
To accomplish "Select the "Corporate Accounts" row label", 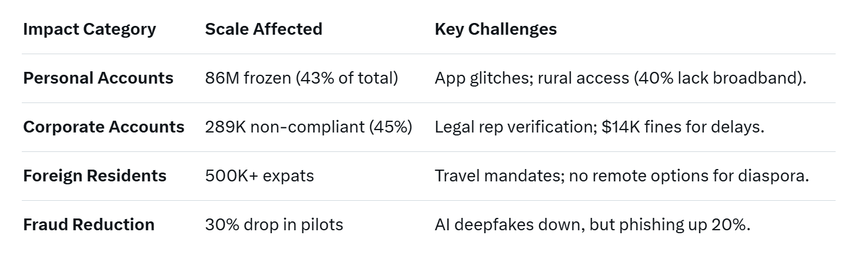I will 104,127.
